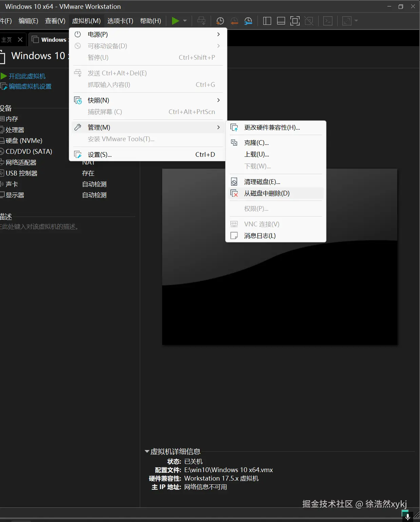The width and height of the screenshot is (420, 522).
Task: Click the send Ctrl+Alt+Del toolbar icon
Action: click(x=202, y=21)
